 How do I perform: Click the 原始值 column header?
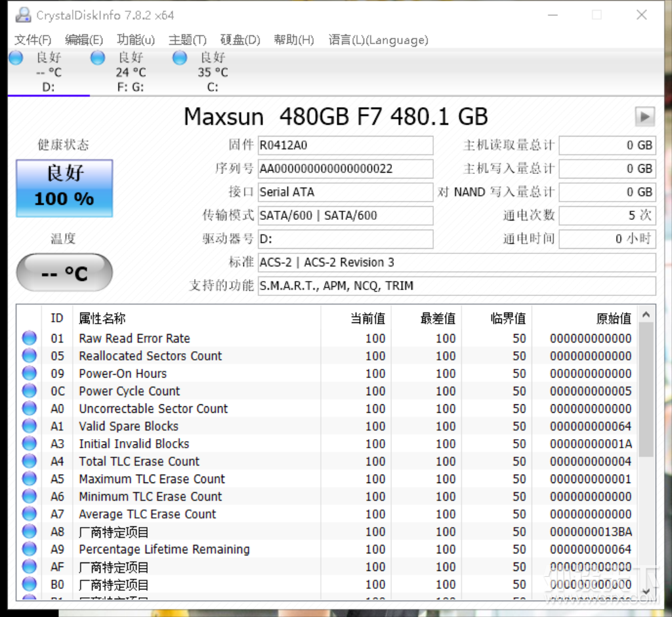tap(585, 318)
